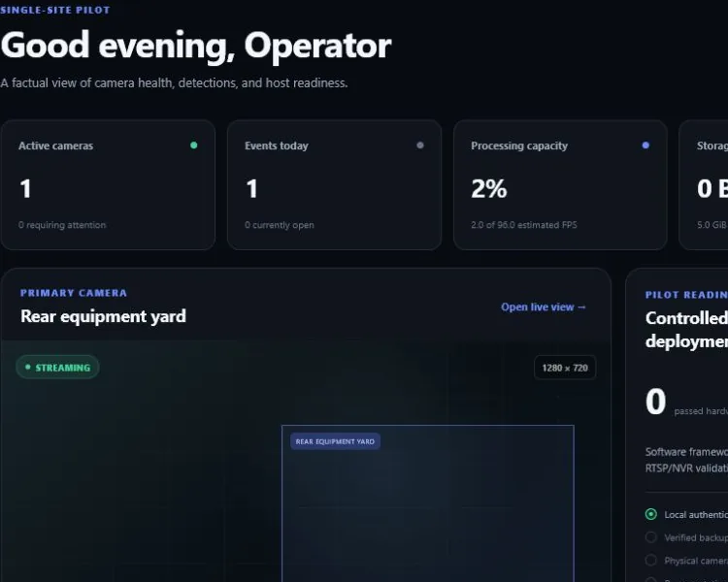Click the REAR EQUIPMENT YARD zone label
The height and width of the screenshot is (582, 728).
coord(335,441)
